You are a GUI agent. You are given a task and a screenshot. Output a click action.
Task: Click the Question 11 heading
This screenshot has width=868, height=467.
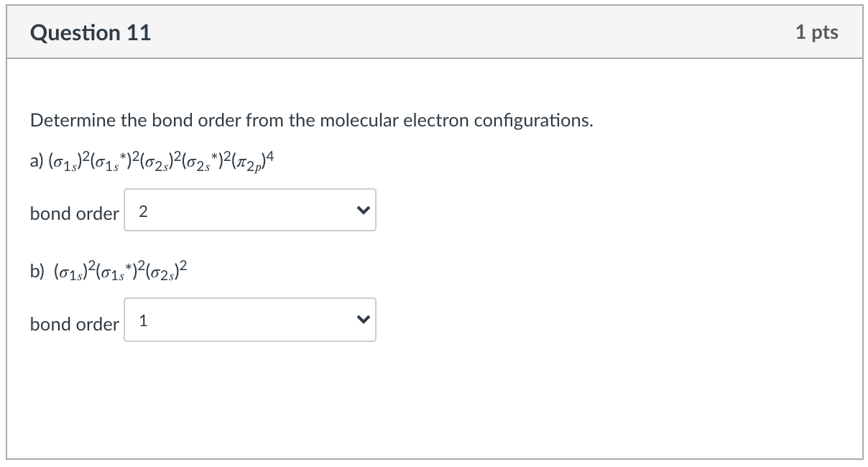[x=91, y=33]
